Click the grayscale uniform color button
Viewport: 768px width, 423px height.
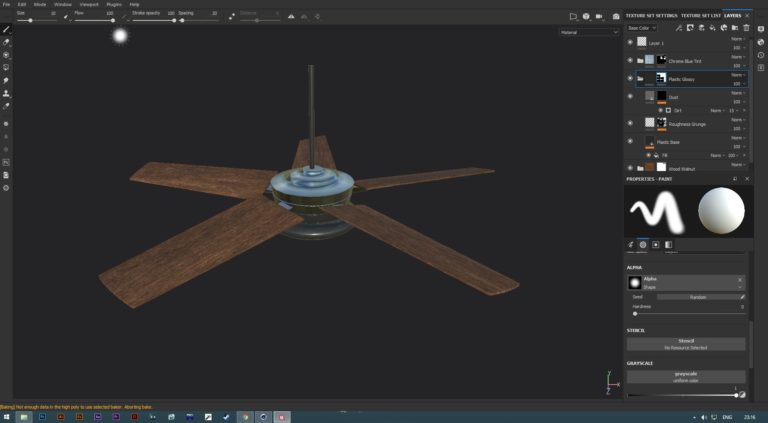point(686,376)
